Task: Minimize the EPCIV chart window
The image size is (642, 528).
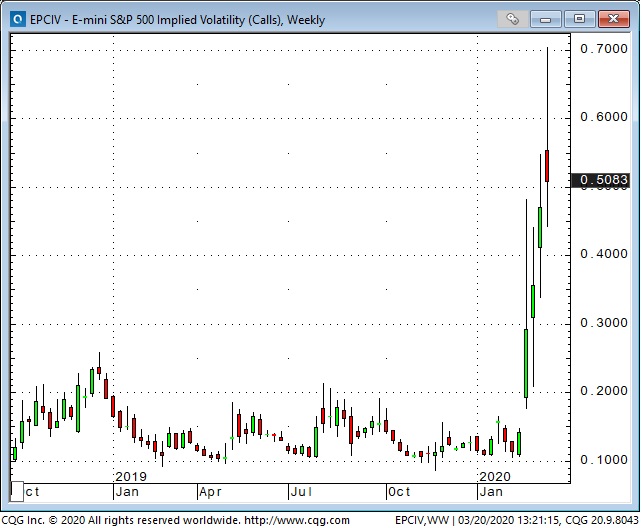Action: 545,19
